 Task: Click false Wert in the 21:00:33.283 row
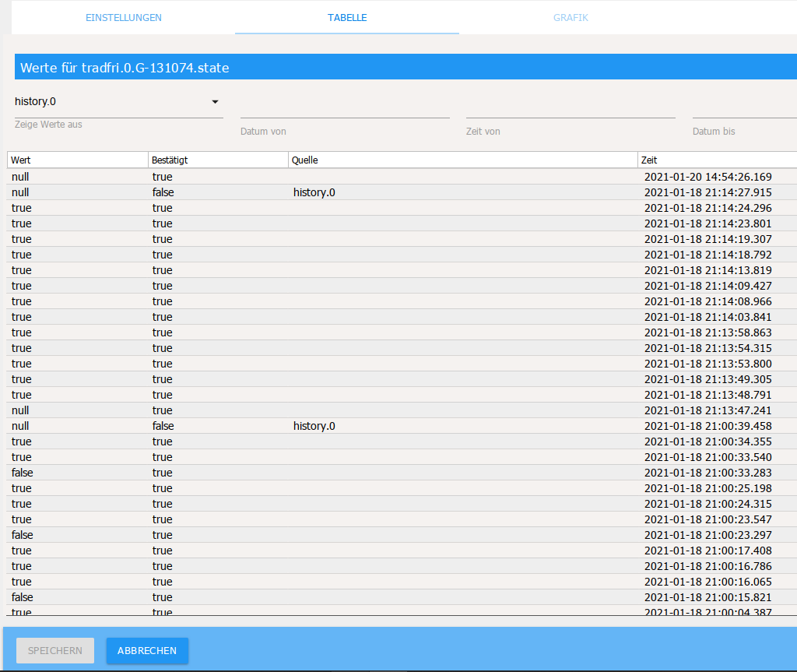tap(23, 473)
